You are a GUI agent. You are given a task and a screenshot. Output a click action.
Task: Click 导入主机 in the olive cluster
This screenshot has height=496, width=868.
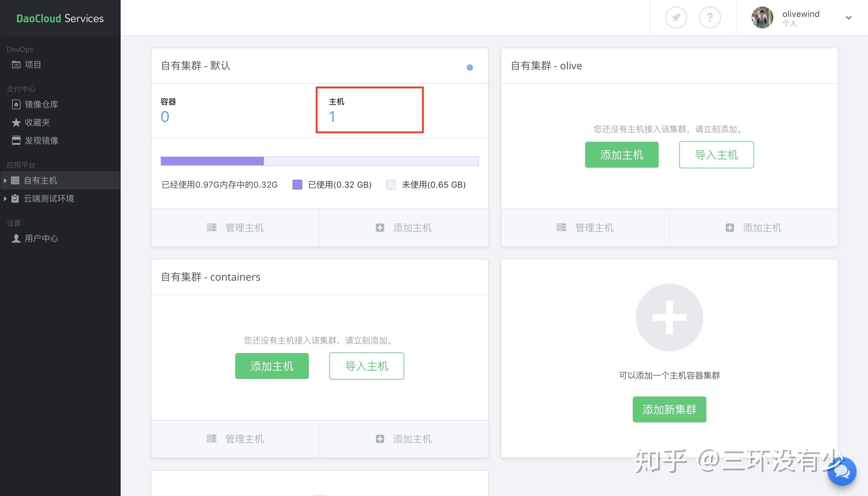click(716, 155)
